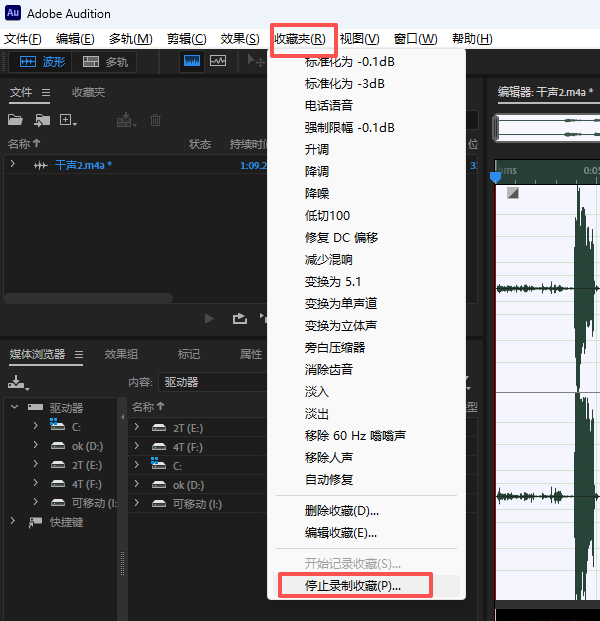
Task: Click the export/loop playback icon in Files panel
Action: coord(240,318)
